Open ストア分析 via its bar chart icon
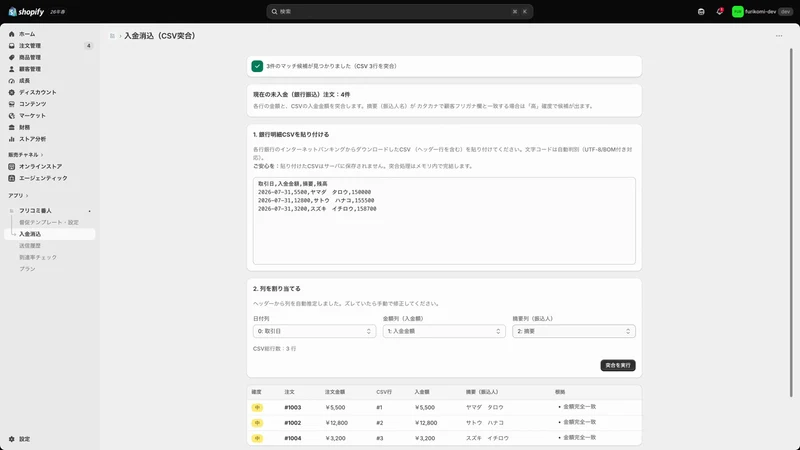 [12, 139]
